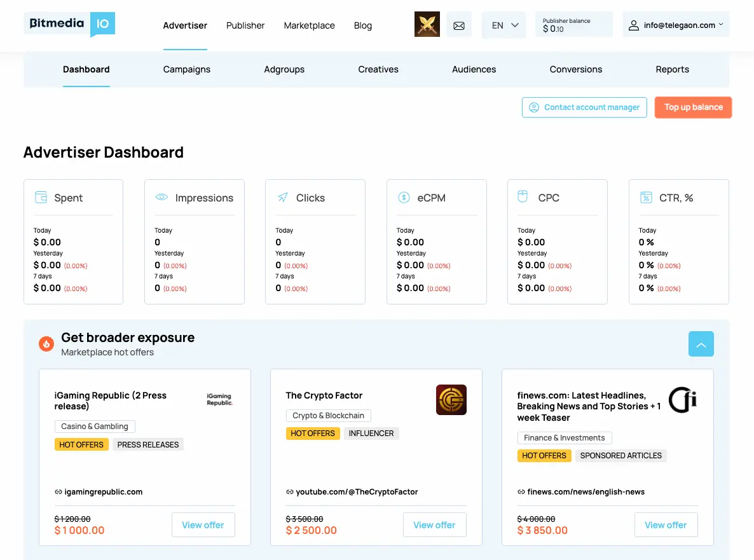Click the Bitmedia IO logo
The image size is (754, 560).
pyautogui.click(x=70, y=24)
